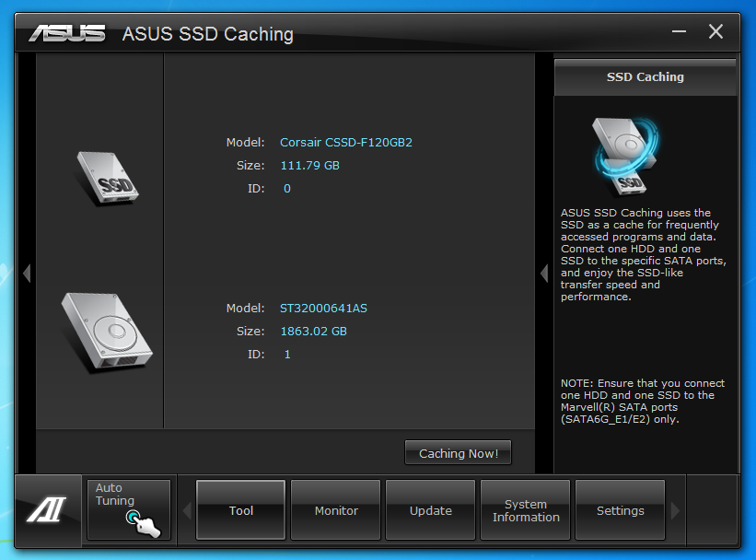Show next bottom menu items arrow

pos(676,510)
